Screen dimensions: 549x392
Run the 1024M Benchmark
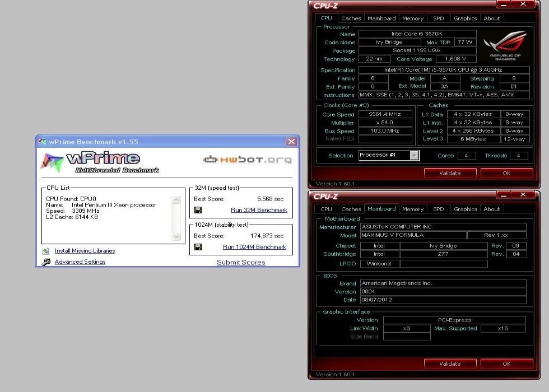254,247
